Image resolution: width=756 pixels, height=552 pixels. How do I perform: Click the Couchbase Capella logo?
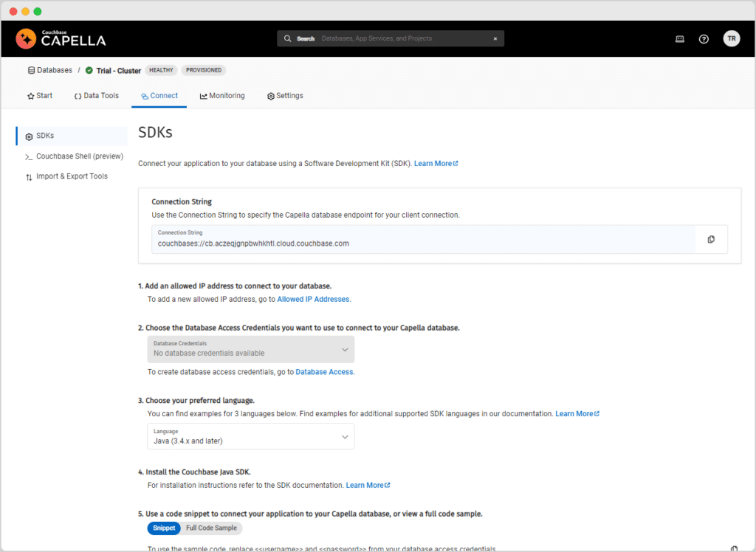60,38
